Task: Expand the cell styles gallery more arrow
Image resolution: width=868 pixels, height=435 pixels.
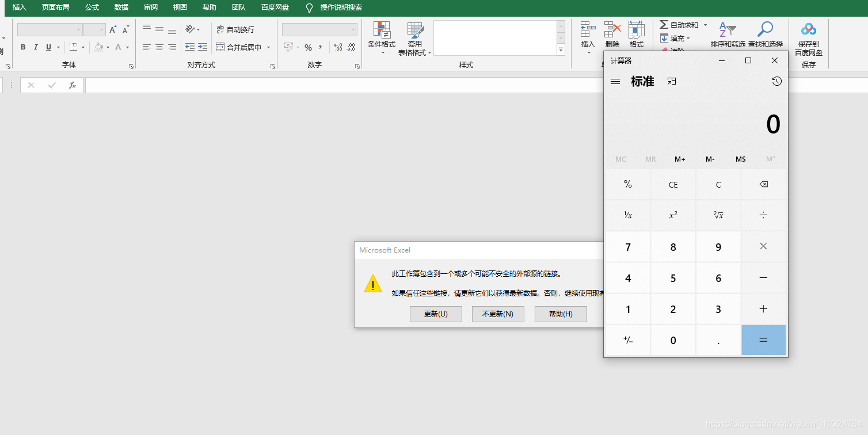Action: pos(561,51)
